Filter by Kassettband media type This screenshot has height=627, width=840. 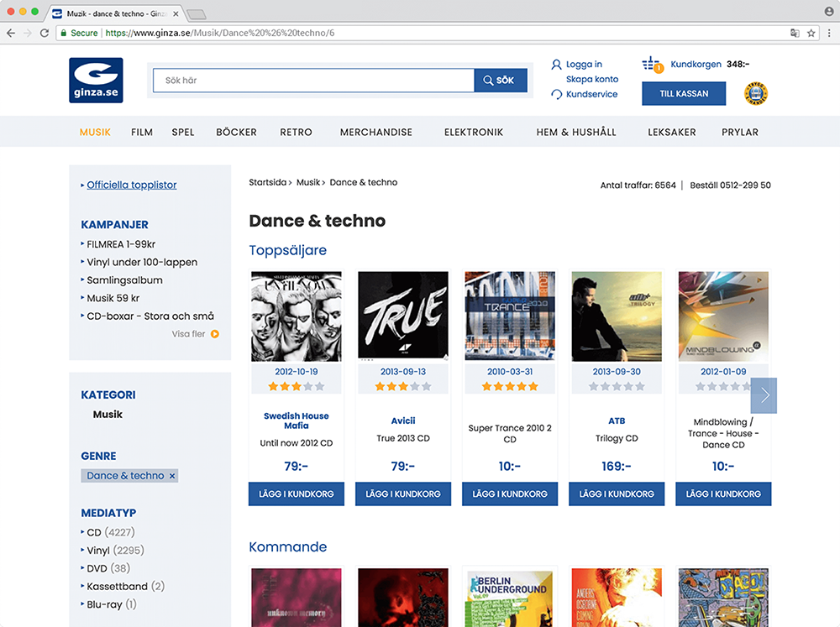pos(125,587)
